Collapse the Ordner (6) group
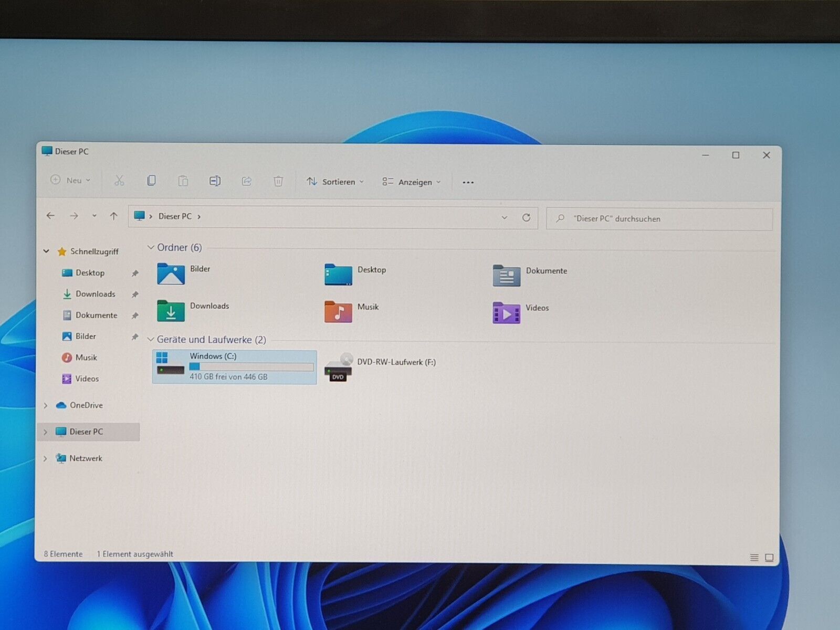Viewport: 840px width, 630px height. [x=151, y=247]
